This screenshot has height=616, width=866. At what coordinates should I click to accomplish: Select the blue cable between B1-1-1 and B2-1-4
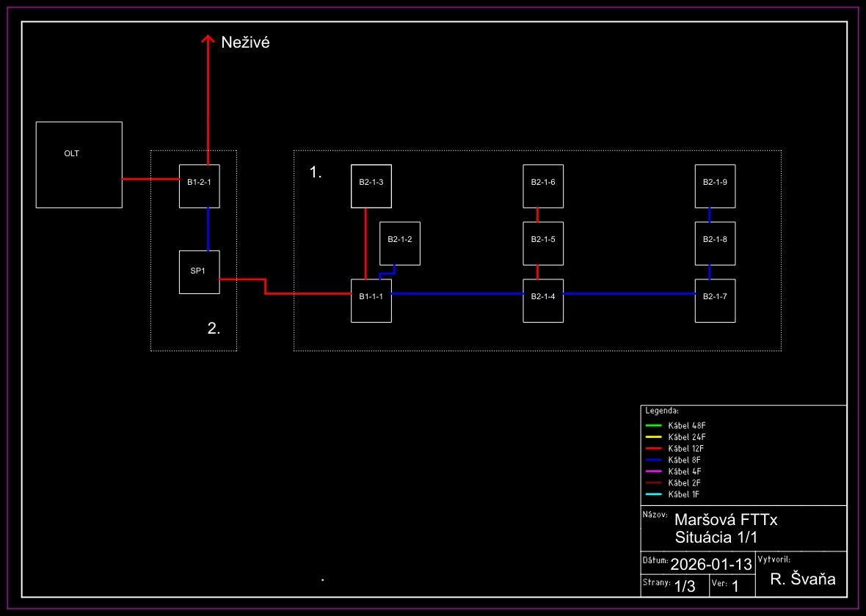(456, 293)
